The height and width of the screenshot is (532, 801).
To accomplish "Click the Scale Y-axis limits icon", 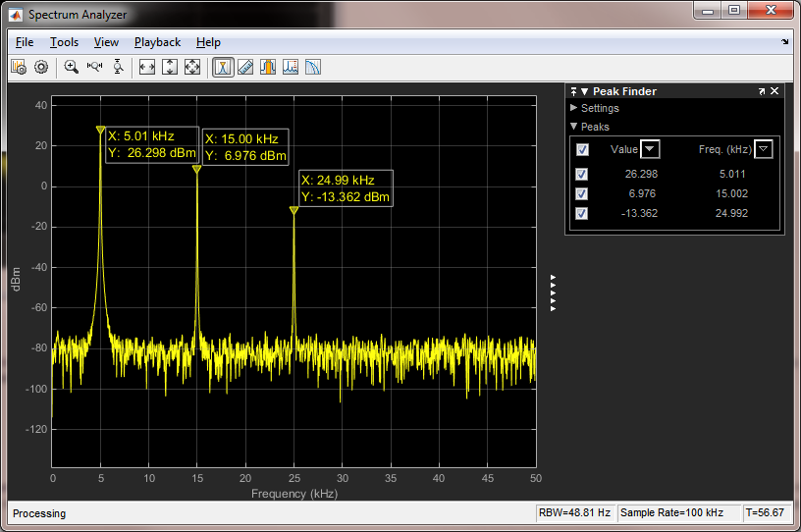I will [170, 67].
